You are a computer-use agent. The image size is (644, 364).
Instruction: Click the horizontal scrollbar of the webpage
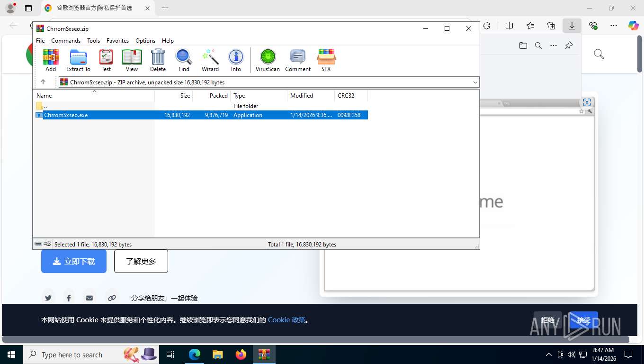coord(315,339)
